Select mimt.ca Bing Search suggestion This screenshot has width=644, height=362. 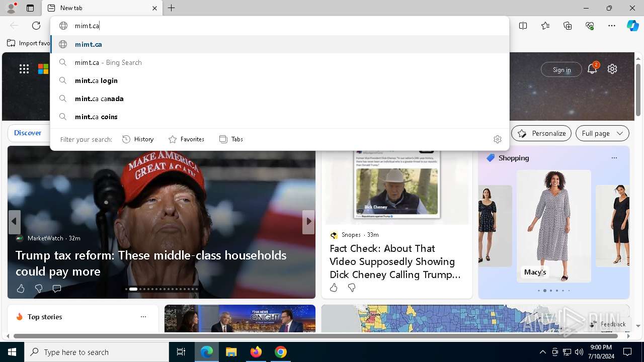[x=280, y=62]
